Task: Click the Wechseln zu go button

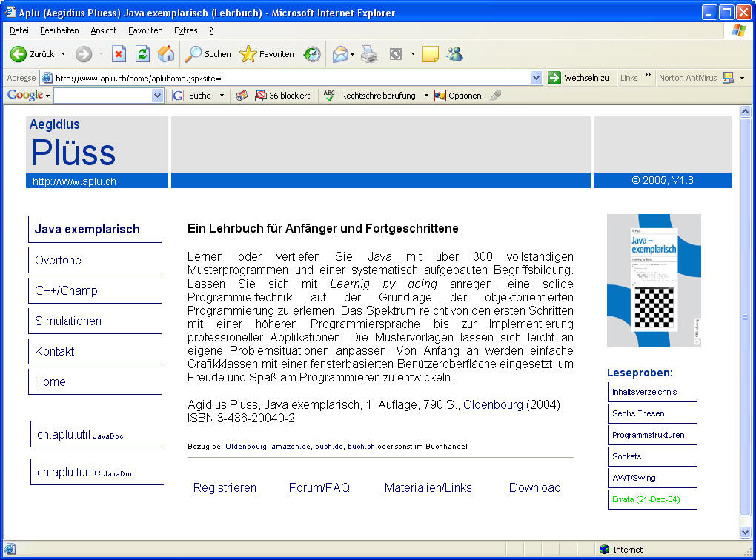Action: pyautogui.click(x=578, y=78)
